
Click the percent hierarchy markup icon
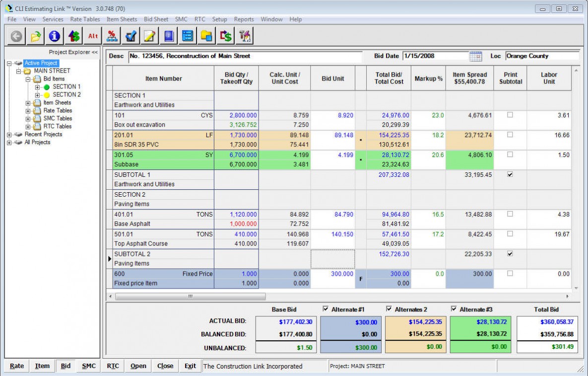pyautogui.click(x=111, y=36)
